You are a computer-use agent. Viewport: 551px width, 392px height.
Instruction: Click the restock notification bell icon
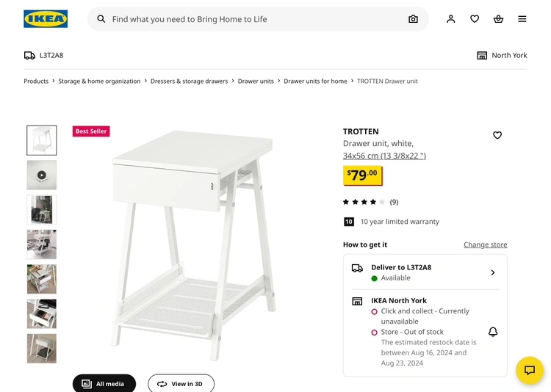[493, 332]
